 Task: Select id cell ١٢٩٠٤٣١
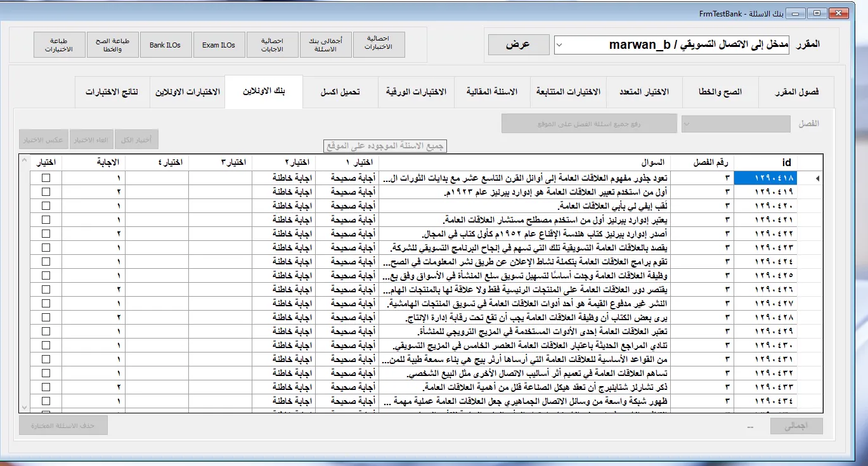(x=765, y=359)
